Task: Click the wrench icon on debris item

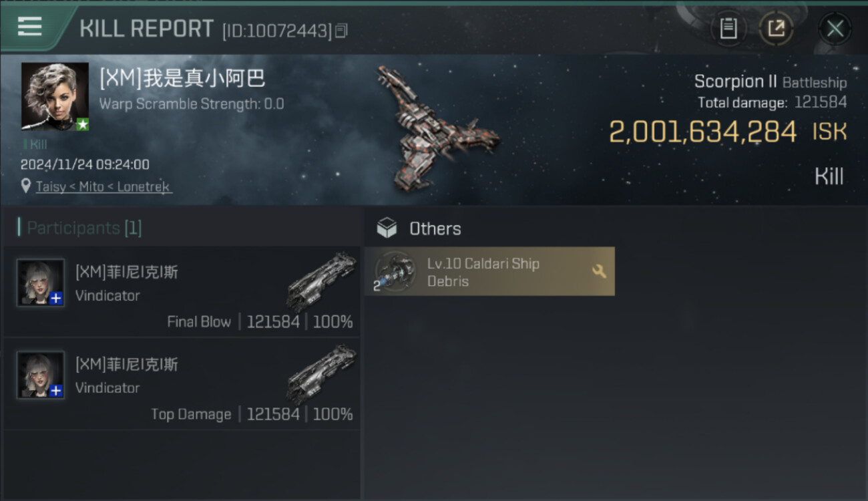Action: pyautogui.click(x=599, y=271)
